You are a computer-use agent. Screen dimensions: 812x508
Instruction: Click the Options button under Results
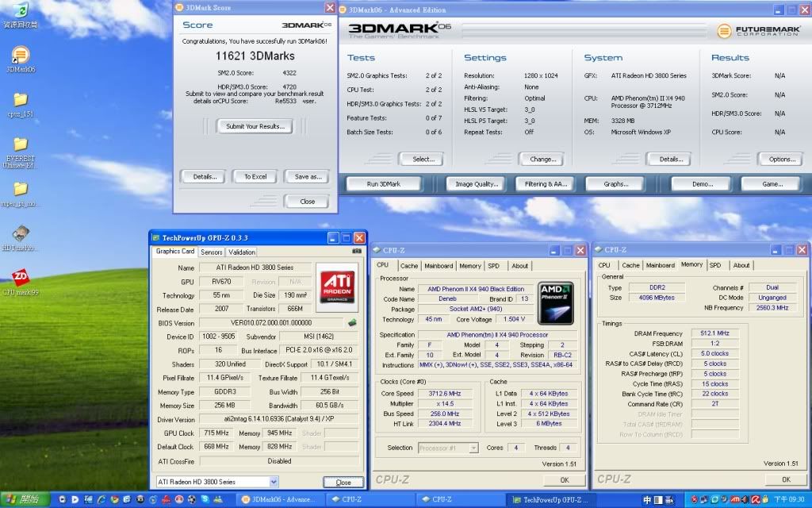tap(781, 159)
